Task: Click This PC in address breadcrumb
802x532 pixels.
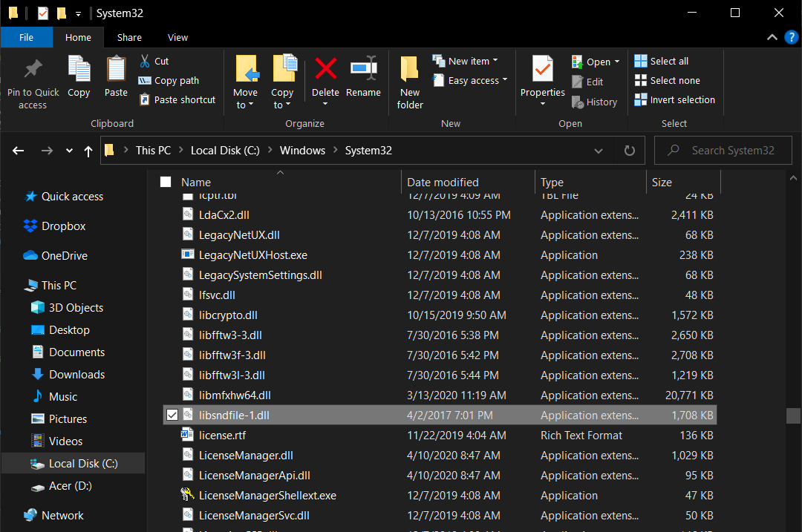Action: [x=153, y=150]
